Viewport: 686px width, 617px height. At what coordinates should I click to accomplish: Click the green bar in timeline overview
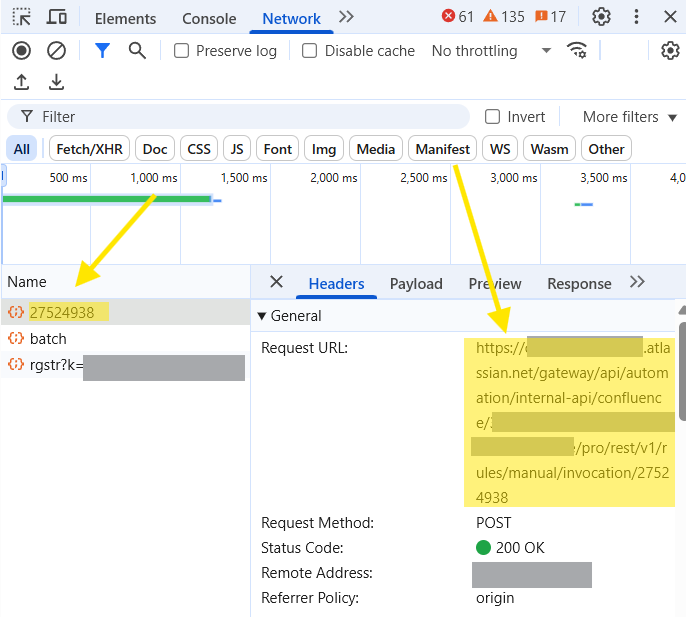[107, 199]
